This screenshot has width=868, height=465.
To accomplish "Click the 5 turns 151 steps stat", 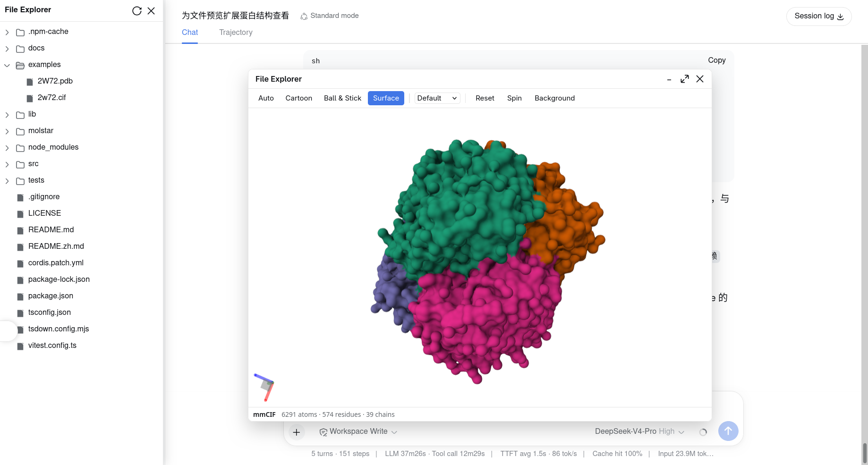I will coord(340,454).
